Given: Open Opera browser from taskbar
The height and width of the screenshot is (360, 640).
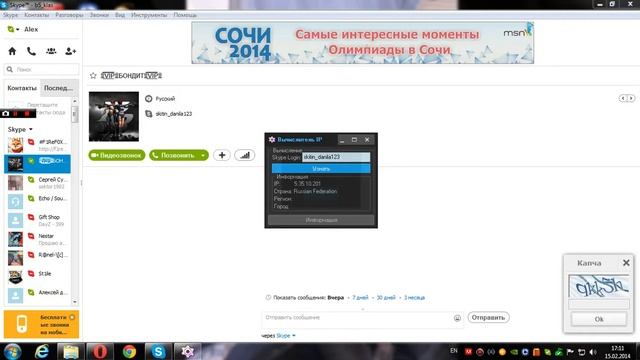Looking at the screenshot, I should pyautogui.click(x=100, y=351).
